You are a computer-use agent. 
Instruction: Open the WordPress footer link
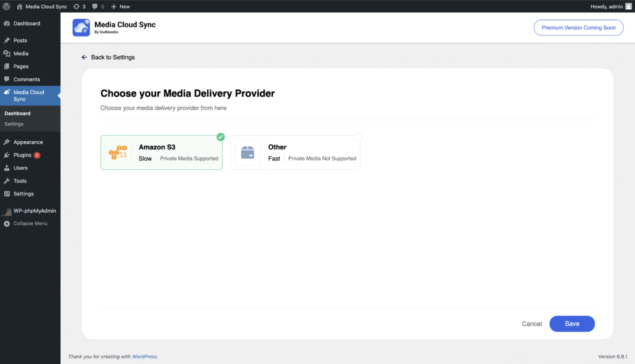click(144, 357)
